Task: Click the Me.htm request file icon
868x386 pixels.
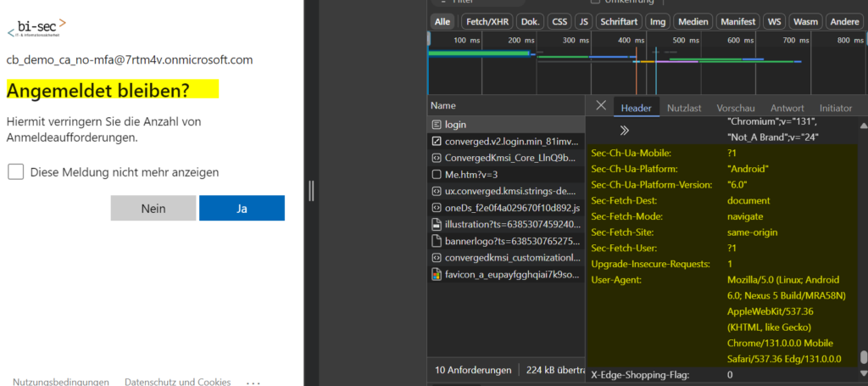Action: point(437,175)
